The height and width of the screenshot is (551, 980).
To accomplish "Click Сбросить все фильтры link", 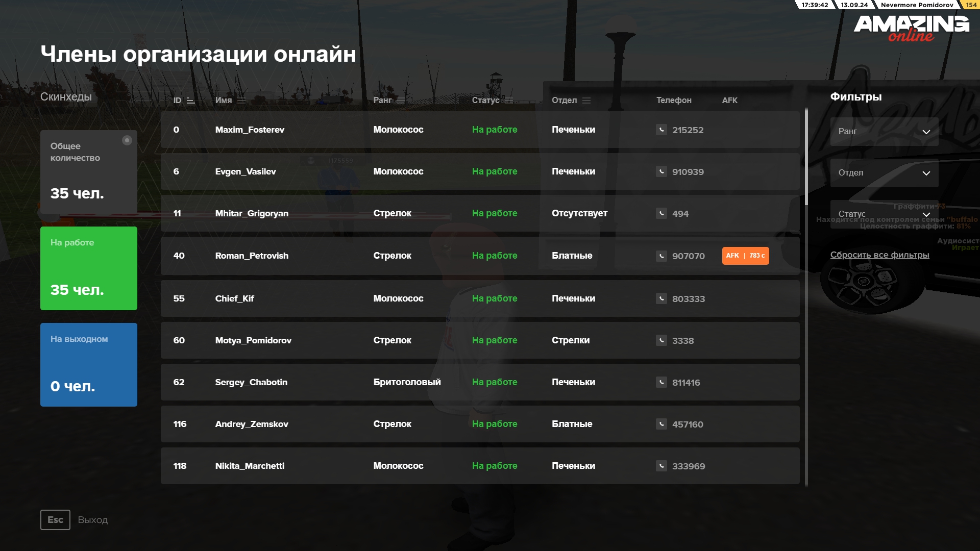I will [x=879, y=255].
